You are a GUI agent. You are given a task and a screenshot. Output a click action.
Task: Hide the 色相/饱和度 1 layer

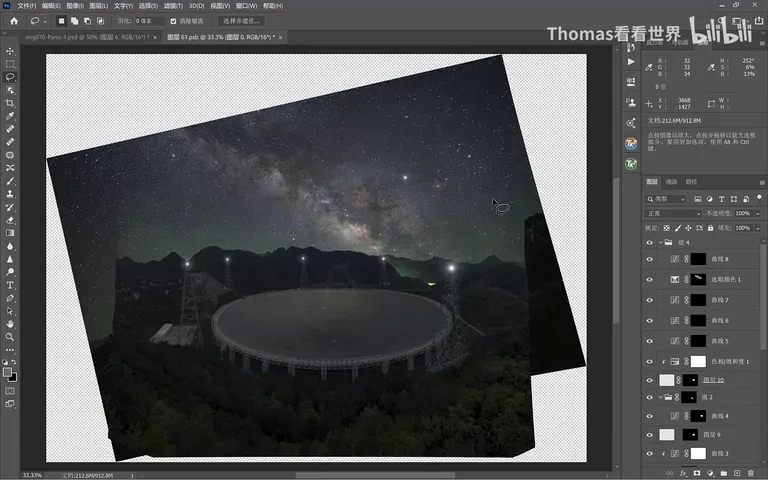click(x=649, y=362)
